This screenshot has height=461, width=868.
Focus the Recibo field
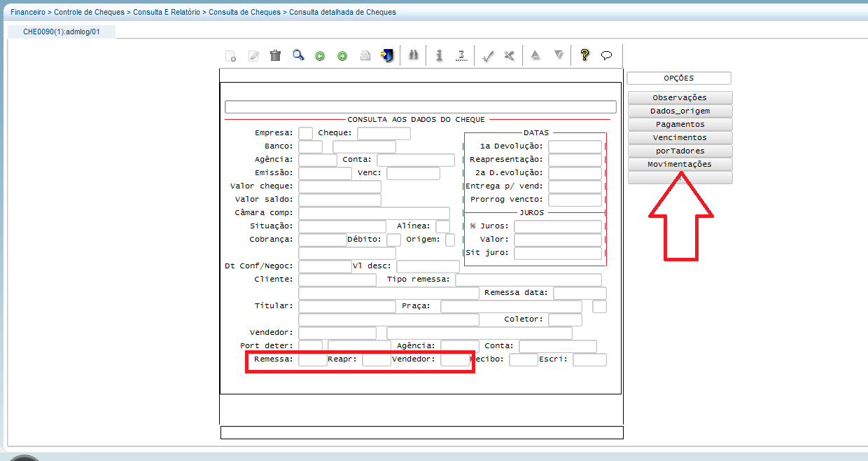tap(524, 359)
